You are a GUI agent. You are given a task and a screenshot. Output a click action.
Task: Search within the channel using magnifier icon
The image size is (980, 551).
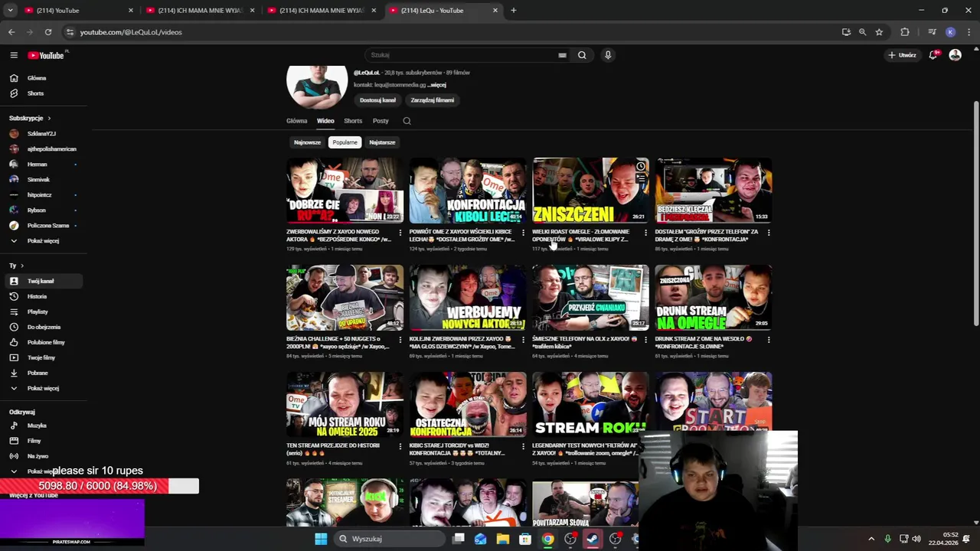(x=407, y=121)
